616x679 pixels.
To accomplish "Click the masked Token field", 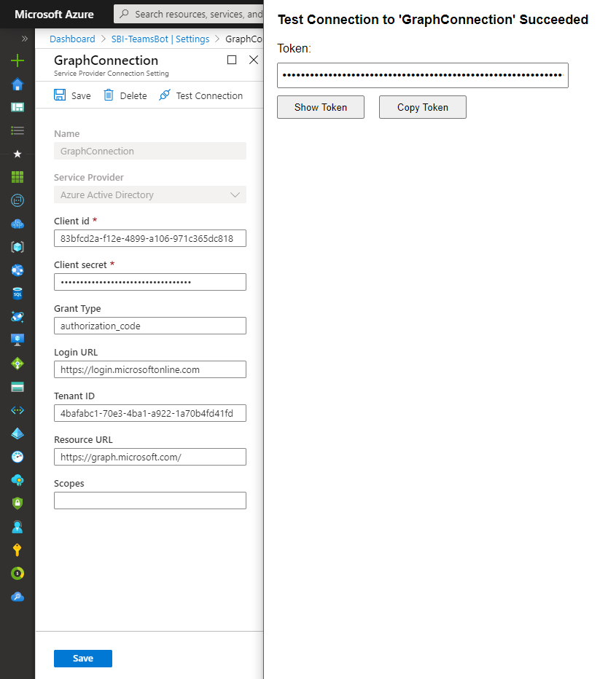I will click(x=423, y=75).
